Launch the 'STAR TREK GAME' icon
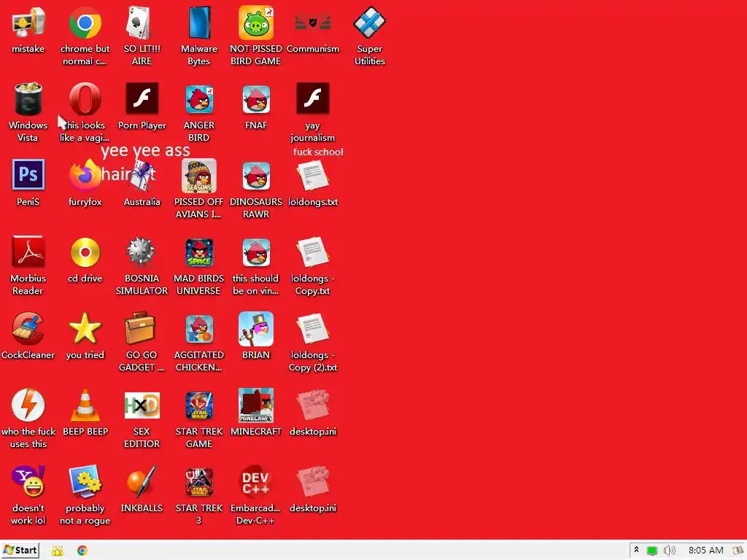Viewport: 747px width, 560px height. point(198,405)
